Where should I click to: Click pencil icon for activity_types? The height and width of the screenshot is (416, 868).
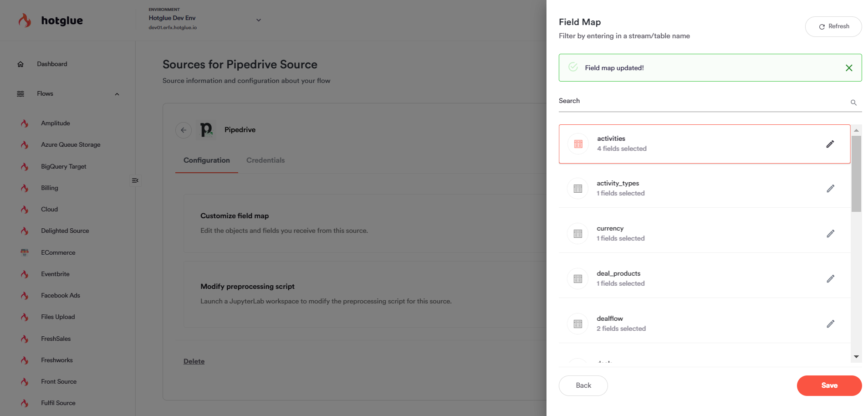(830, 189)
